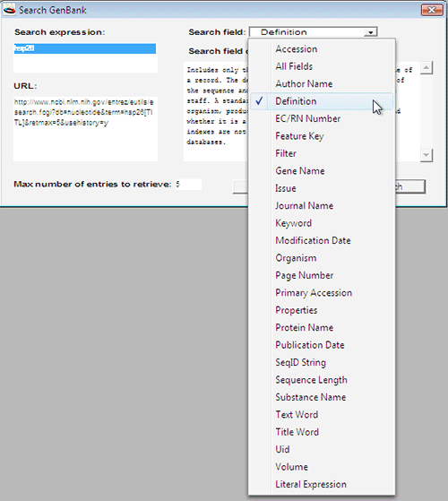The image size is (448, 501).
Task: Edit the max number of entries field
Action: tap(188, 185)
